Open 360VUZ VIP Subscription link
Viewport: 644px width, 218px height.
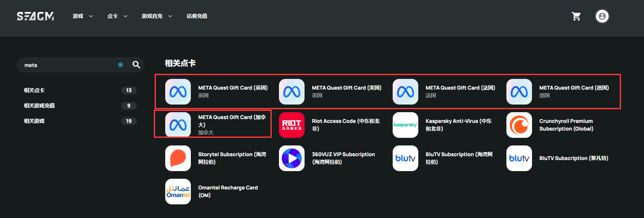click(x=343, y=158)
